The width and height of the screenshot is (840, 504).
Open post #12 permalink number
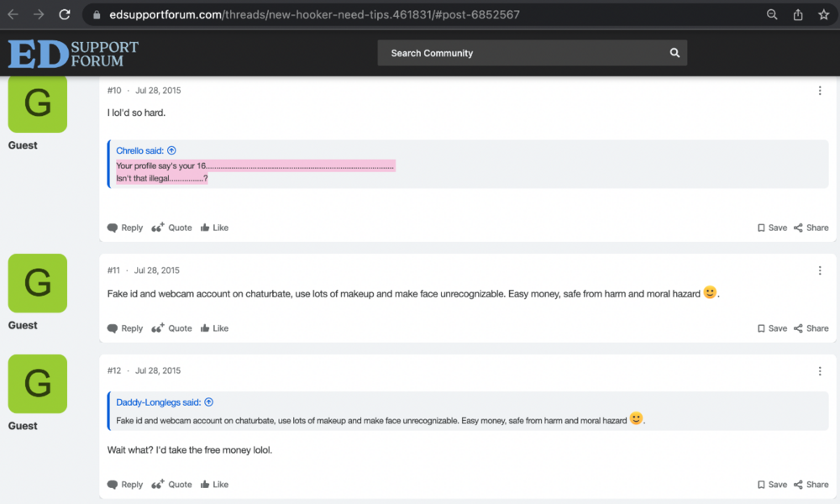click(114, 370)
